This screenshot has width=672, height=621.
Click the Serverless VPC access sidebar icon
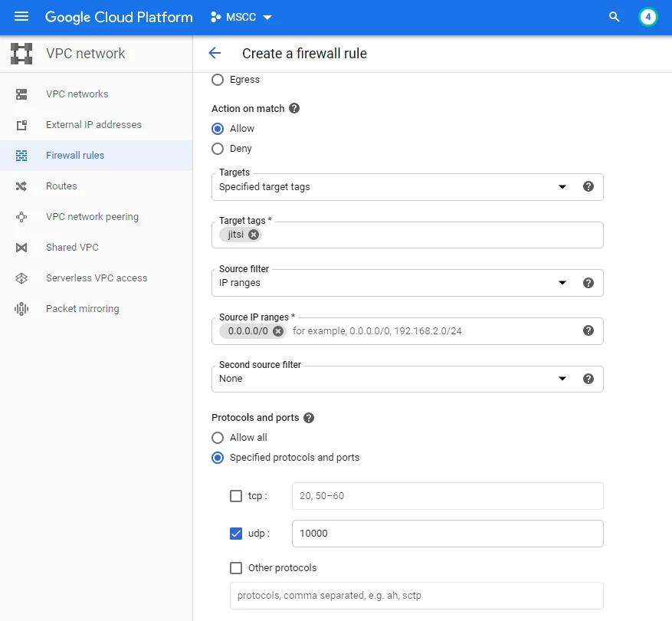pyautogui.click(x=21, y=278)
